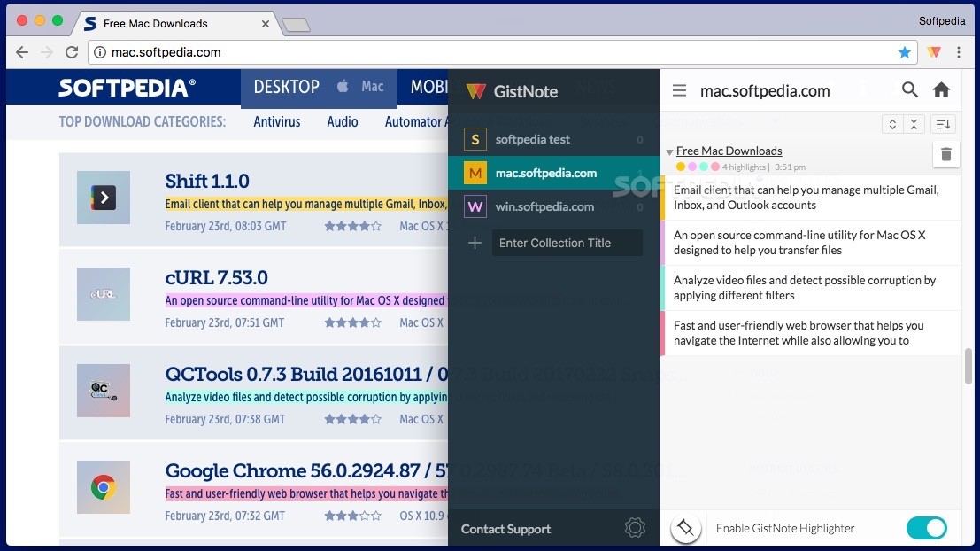Collapse all highlights button
Image resolution: width=980 pixels, height=551 pixels.
(914, 124)
